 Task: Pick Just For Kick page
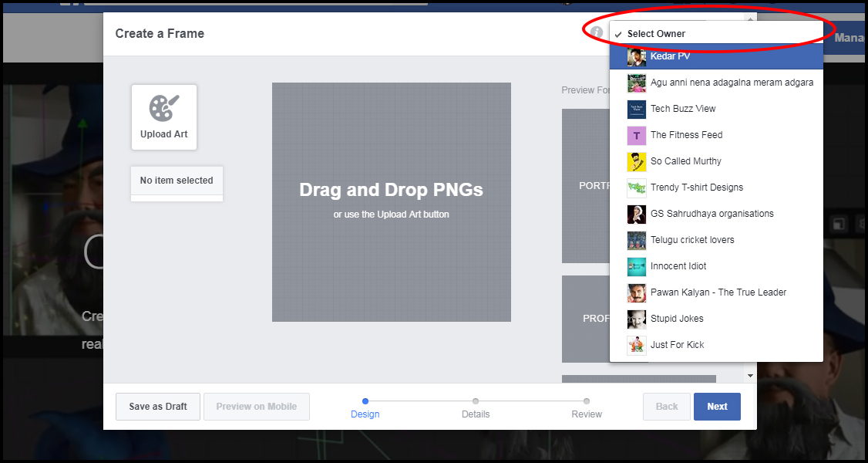coord(716,344)
